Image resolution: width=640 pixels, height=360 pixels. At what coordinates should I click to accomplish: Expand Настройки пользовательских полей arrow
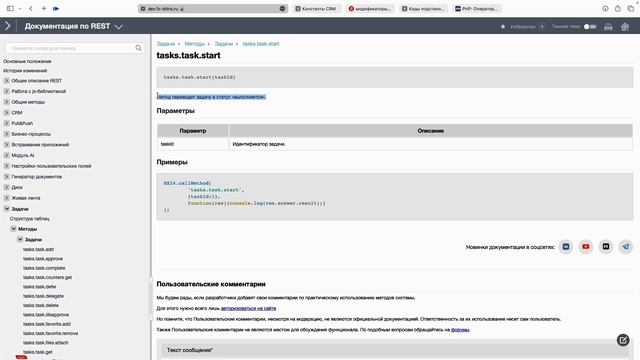[7, 166]
